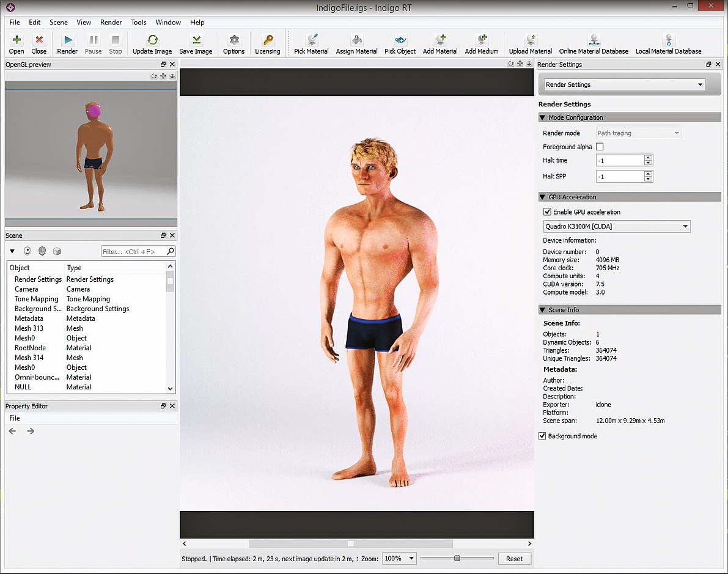
Task: Open the File menu
Action: pyautogui.click(x=15, y=22)
